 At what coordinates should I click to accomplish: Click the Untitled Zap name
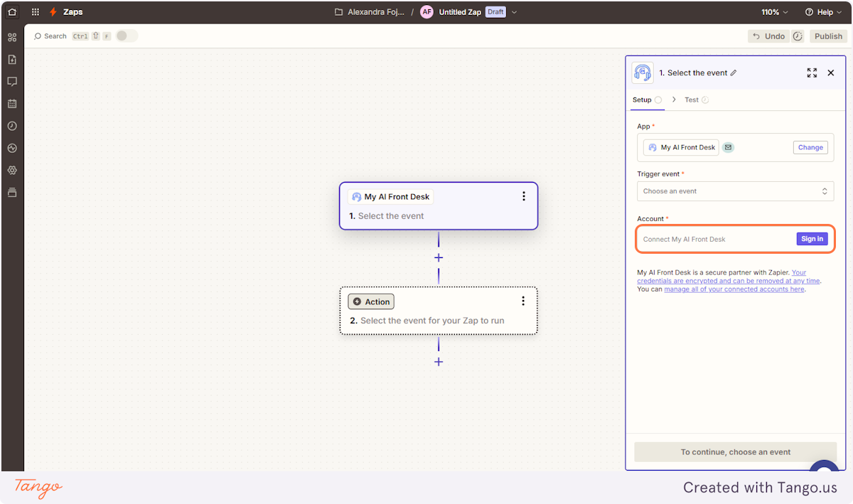click(x=460, y=12)
